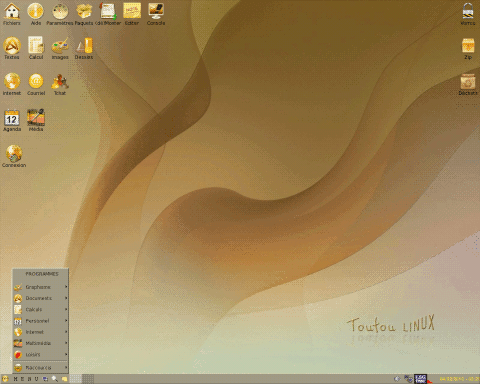Switch to the second virtual desktop pager
This screenshot has width=480, height=384.
click(x=88, y=379)
